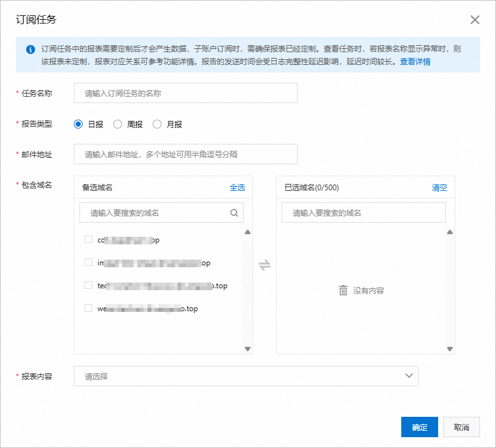
Task: Focus the 已选域名 search field
Action: pos(364,213)
